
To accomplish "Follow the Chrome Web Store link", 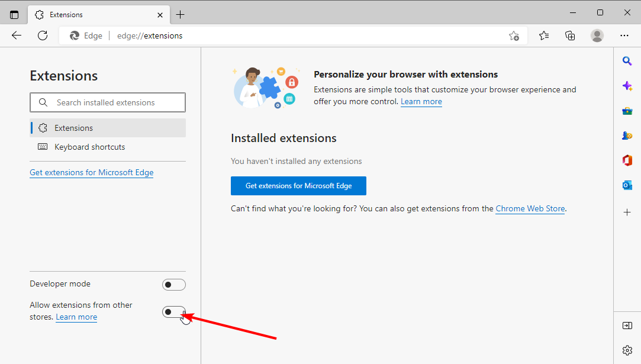I will [x=530, y=208].
